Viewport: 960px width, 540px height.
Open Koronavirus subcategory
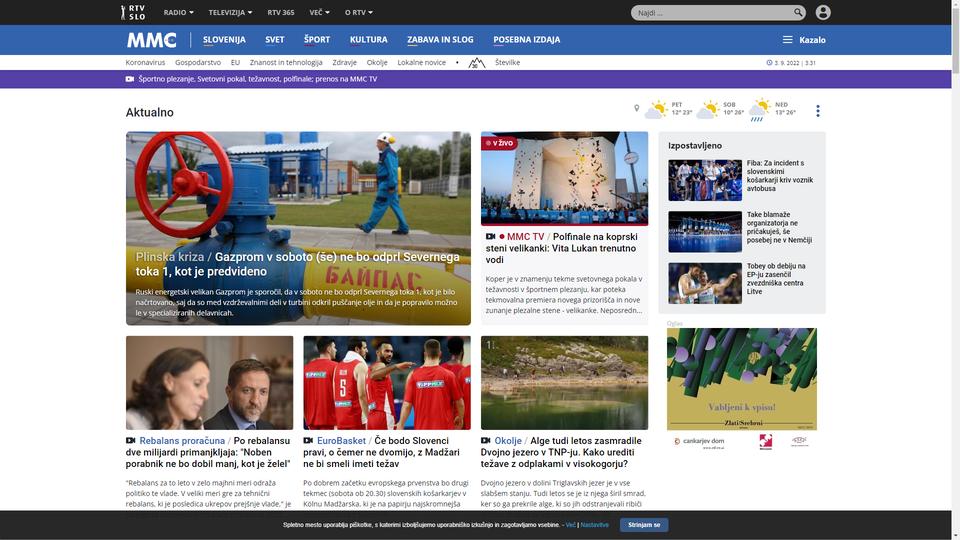click(x=145, y=62)
